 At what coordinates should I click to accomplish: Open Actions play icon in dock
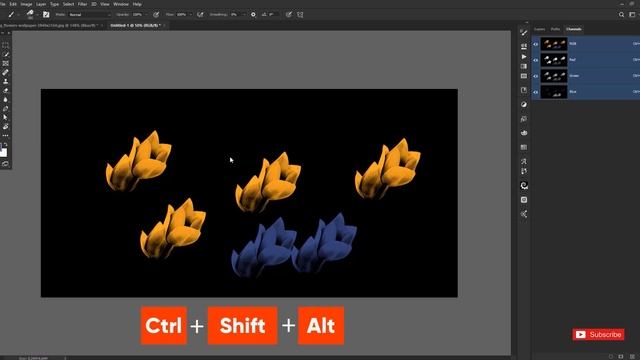coord(524,56)
